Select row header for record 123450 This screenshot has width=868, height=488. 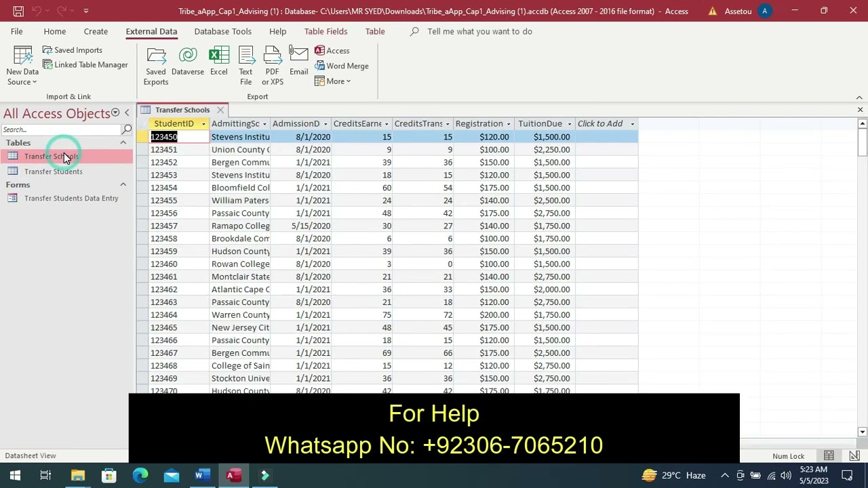click(142, 137)
